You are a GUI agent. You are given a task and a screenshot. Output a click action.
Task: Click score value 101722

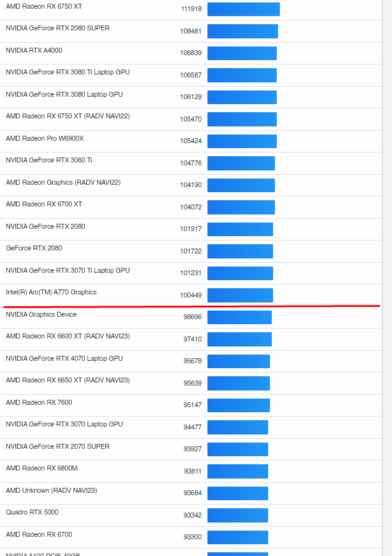[x=191, y=251]
